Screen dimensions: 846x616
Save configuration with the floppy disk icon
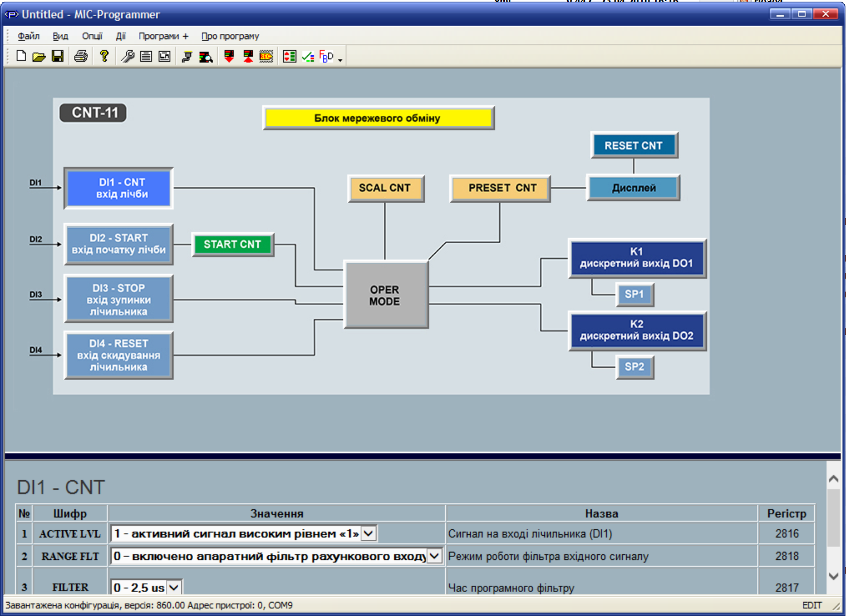coord(57,56)
